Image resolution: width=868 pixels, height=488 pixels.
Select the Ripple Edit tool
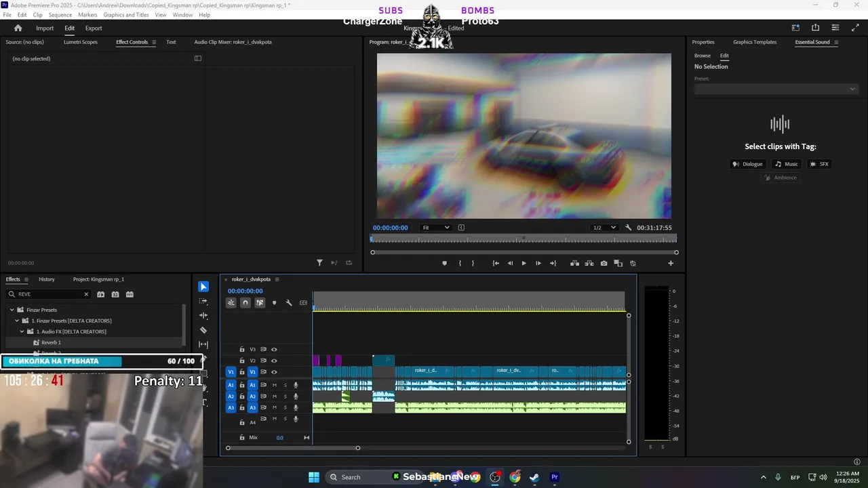(203, 316)
